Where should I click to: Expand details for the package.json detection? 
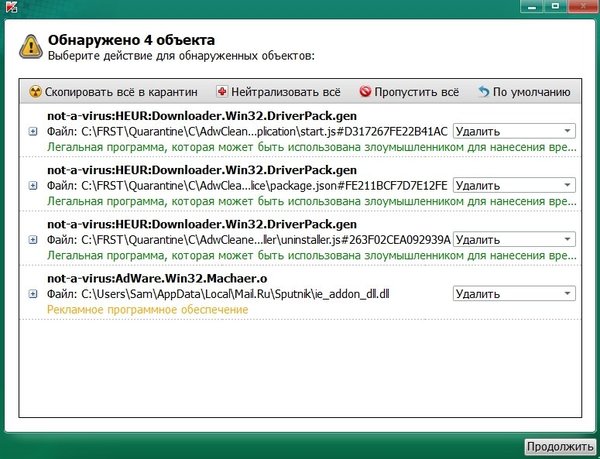(x=34, y=185)
